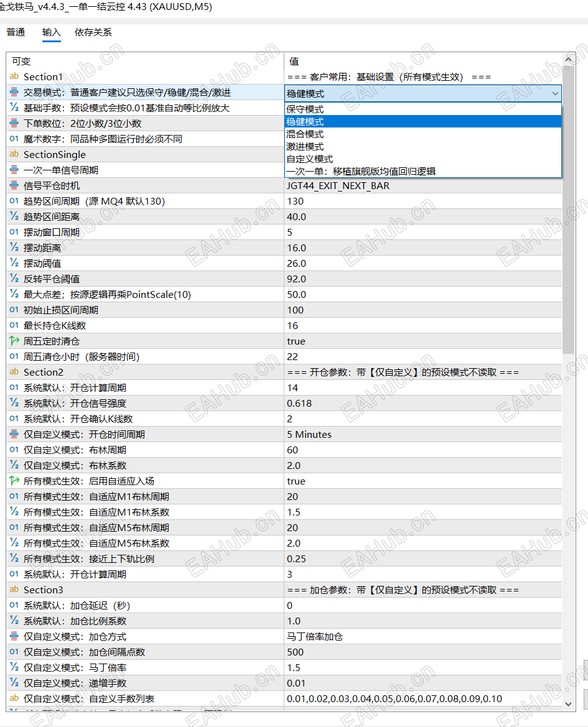Edit 摆动窗口周期 value 5

pos(423,232)
